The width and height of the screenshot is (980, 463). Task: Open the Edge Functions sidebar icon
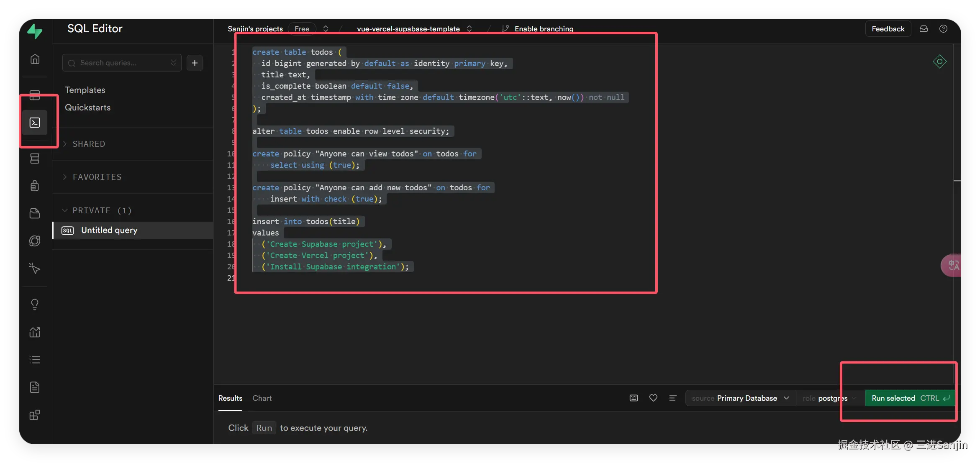tap(35, 241)
